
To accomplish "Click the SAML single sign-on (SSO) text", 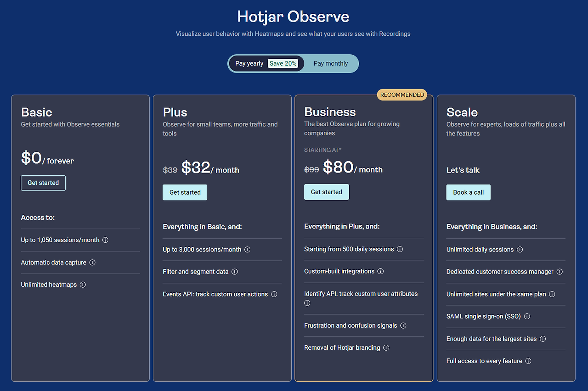I will pos(484,316).
